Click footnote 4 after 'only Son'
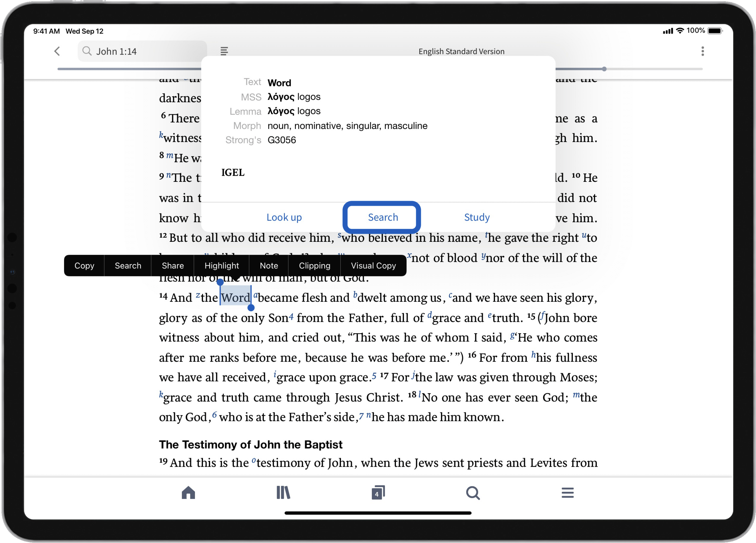The width and height of the screenshot is (756, 543). (291, 316)
